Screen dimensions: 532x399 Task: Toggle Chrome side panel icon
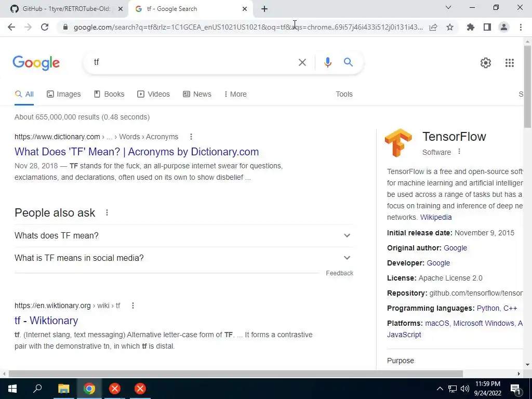487,27
